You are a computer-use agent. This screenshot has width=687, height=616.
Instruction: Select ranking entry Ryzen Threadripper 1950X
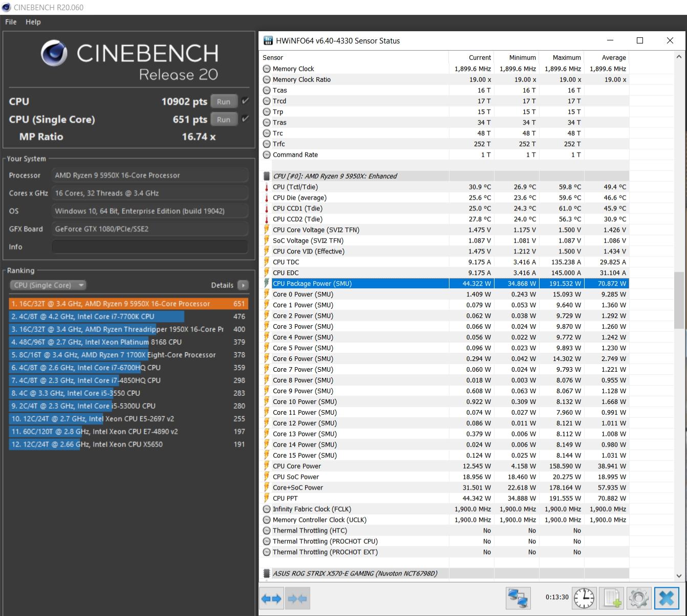pyautogui.click(x=128, y=329)
